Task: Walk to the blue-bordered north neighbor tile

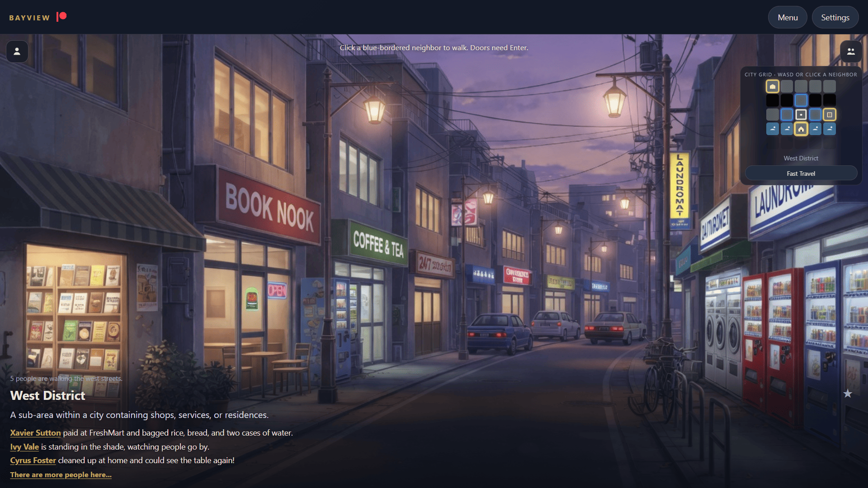Action: click(801, 100)
